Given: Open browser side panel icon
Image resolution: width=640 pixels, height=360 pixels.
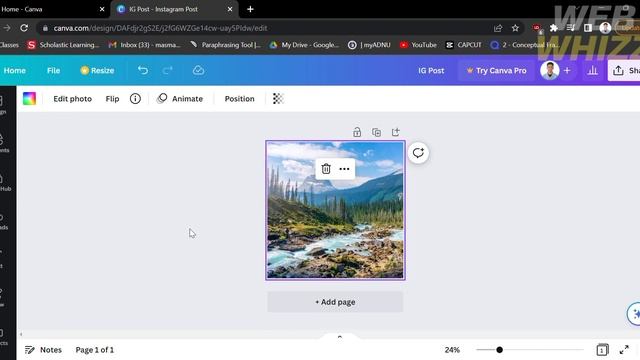Looking at the screenshot, I should click(588, 28).
